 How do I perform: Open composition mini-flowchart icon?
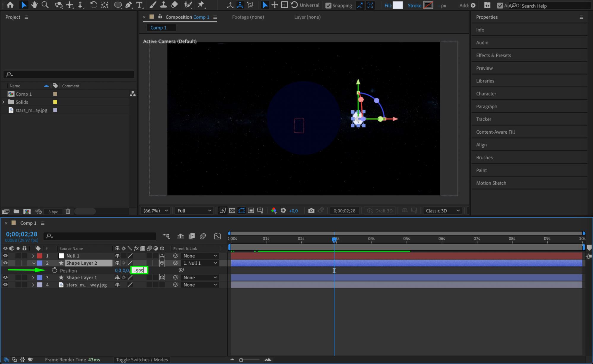[x=166, y=236]
